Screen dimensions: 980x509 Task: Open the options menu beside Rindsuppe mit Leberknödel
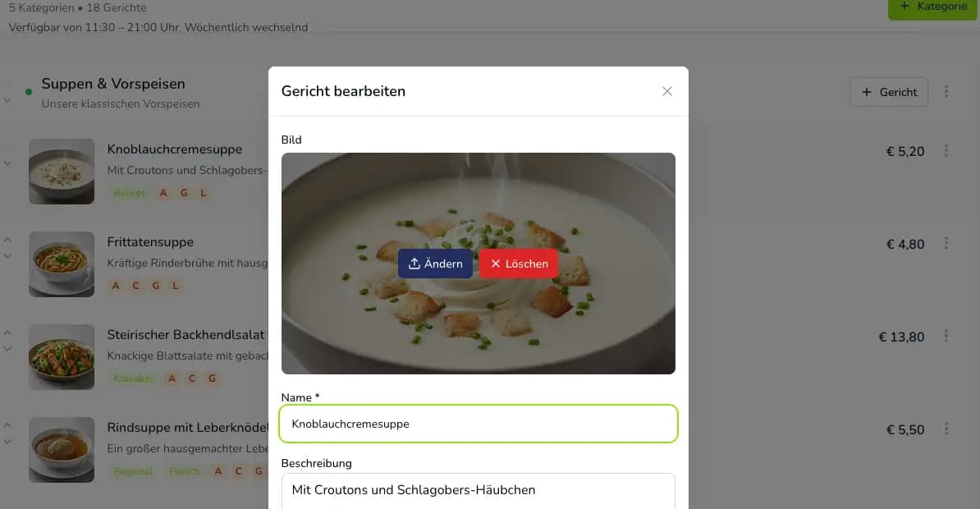pos(947,429)
